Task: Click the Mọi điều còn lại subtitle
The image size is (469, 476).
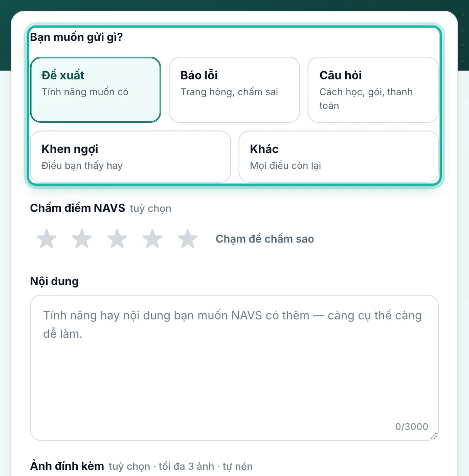Action: (x=285, y=166)
